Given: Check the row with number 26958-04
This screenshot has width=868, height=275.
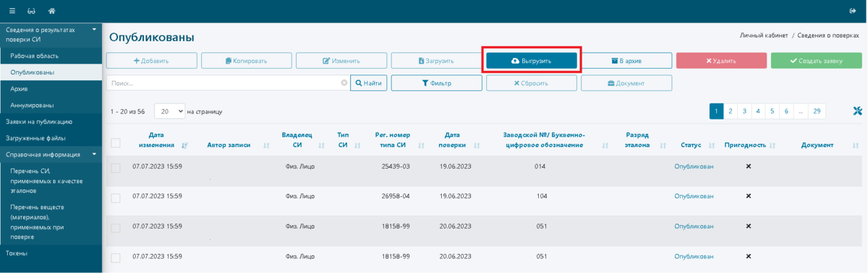Looking at the screenshot, I should point(116,198).
